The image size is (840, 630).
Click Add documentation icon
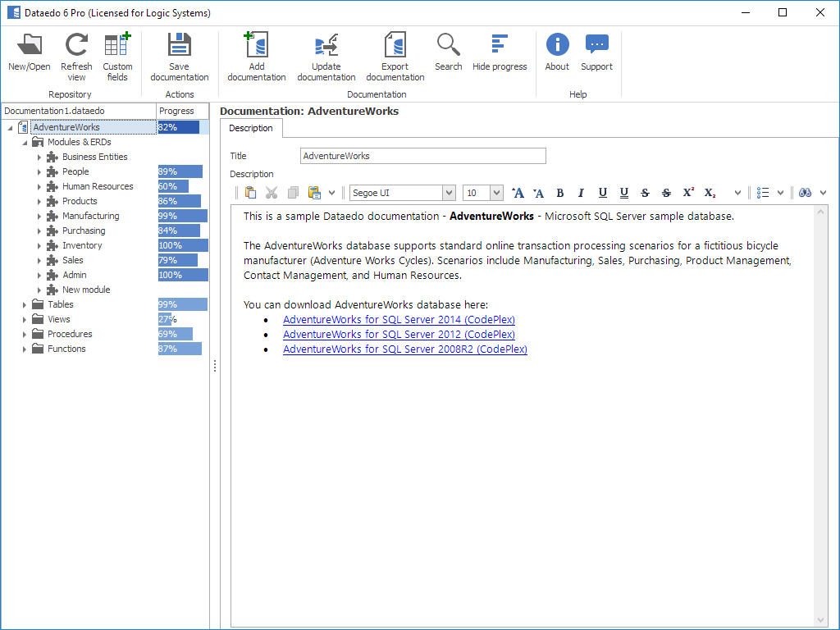pos(256,46)
